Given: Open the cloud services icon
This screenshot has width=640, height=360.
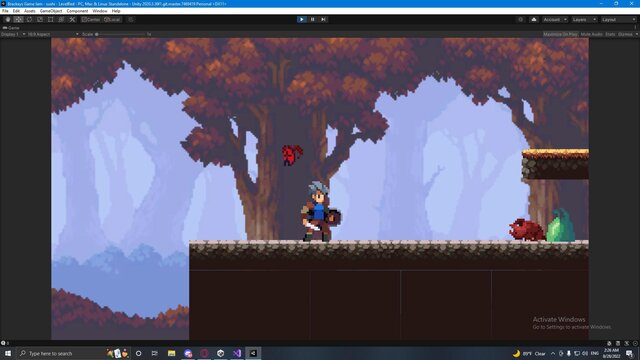Looking at the screenshot, I should point(533,20).
